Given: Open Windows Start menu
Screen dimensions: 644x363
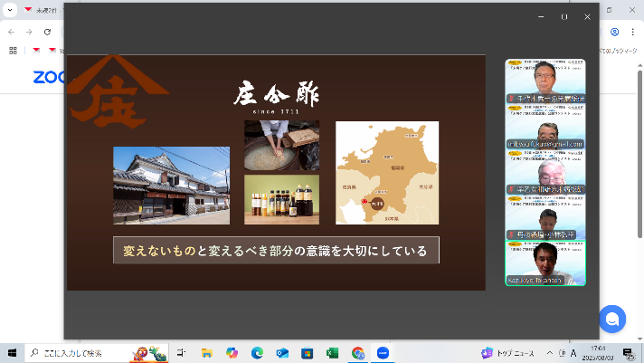Looking at the screenshot, I should [12, 353].
